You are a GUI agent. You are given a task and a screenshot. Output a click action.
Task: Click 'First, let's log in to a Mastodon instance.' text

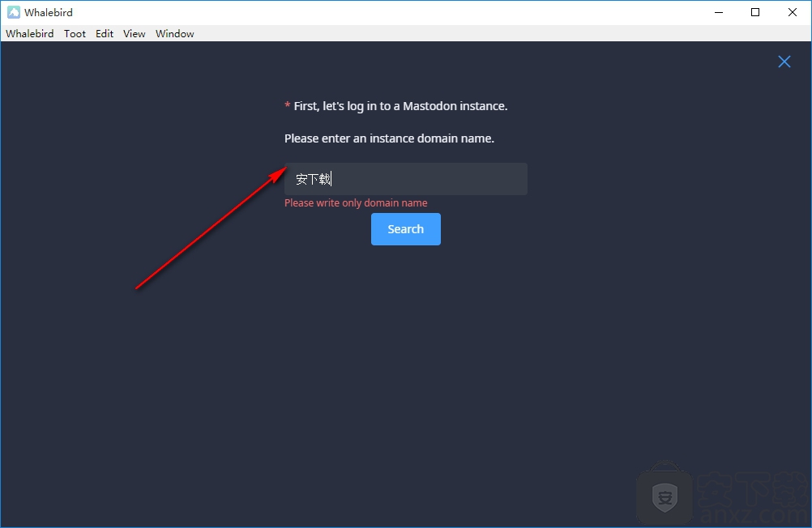(x=400, y=106)
